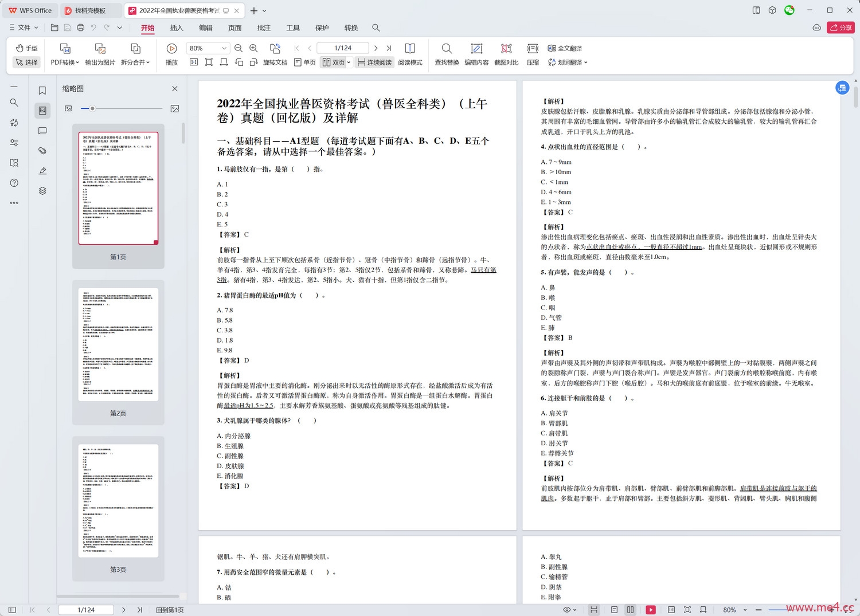This screenshot has height=616, width=860.
Task: Zoom in with the plus magnifier
Action: [x=253, y=48]
